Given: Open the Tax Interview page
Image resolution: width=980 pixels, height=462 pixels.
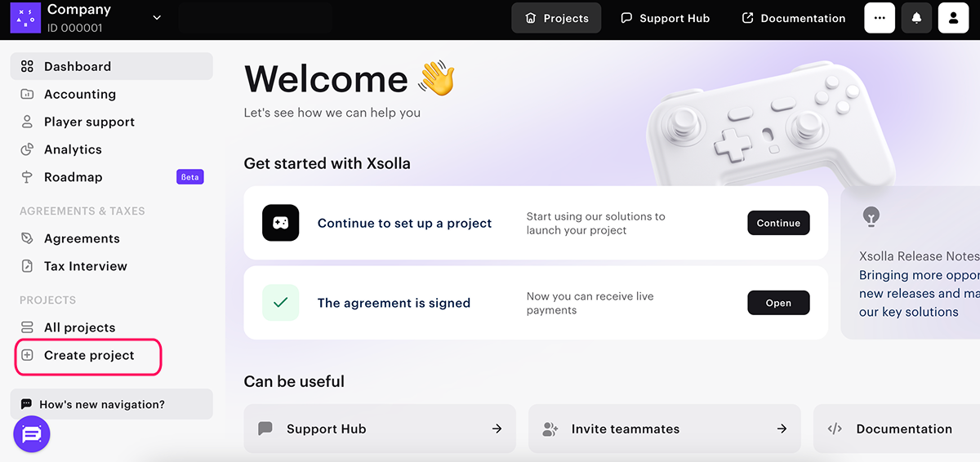Looking at the screenshot, I should (85, 266).
